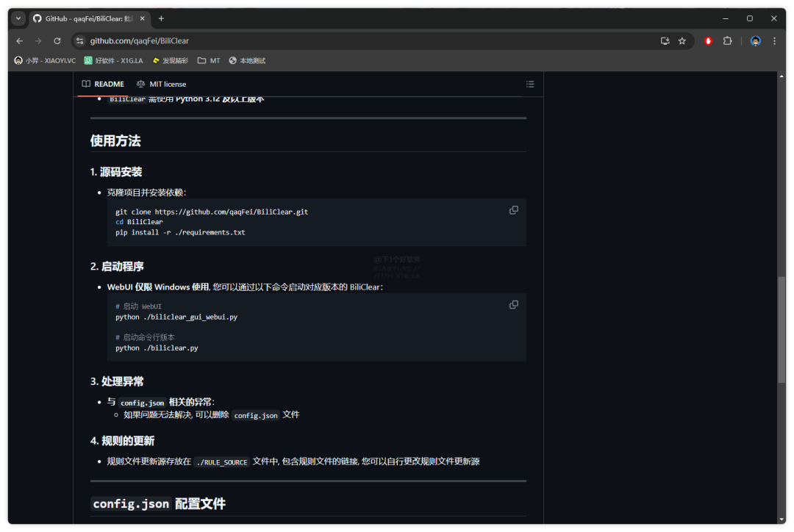Switch to the MIT license tab
The height and width of the screenshot is (532, 794).
tap(162, 84)
